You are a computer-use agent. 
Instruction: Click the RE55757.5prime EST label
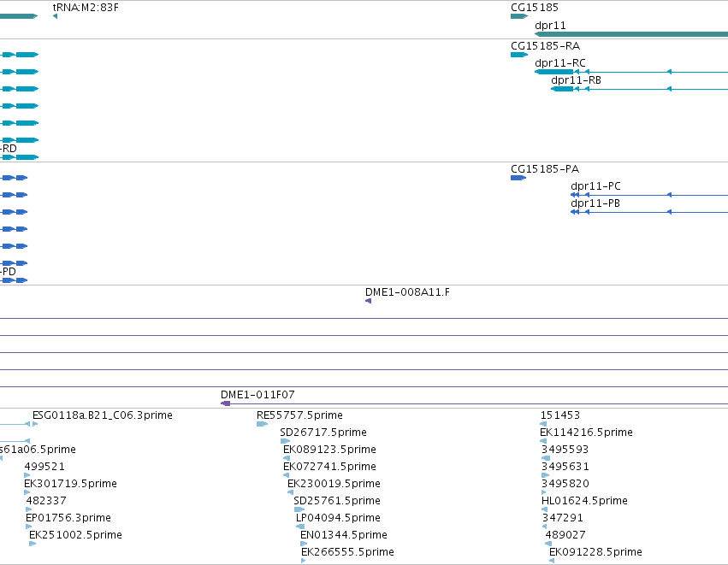tap(299, 415)
